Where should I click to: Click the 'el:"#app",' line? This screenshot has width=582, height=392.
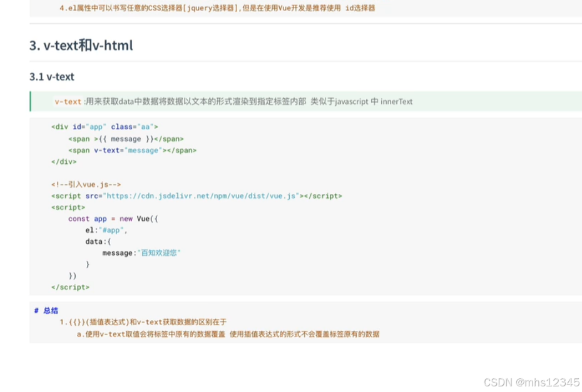click(106, 230)
